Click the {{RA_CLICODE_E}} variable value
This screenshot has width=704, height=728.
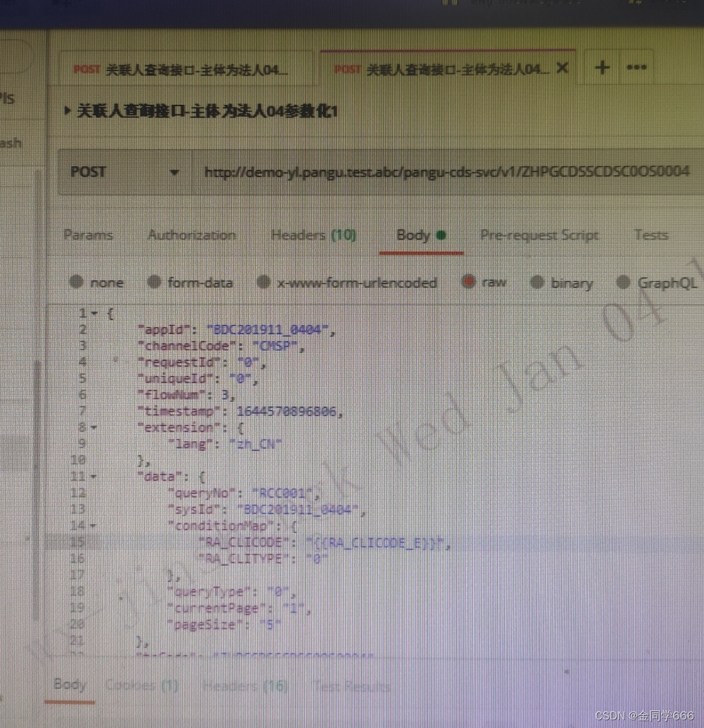376,543
